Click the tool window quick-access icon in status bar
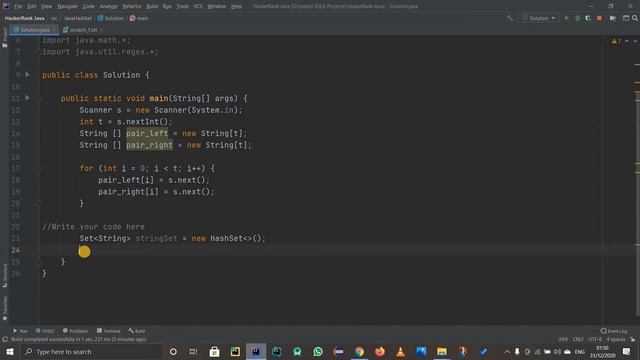 coord(5,339)
